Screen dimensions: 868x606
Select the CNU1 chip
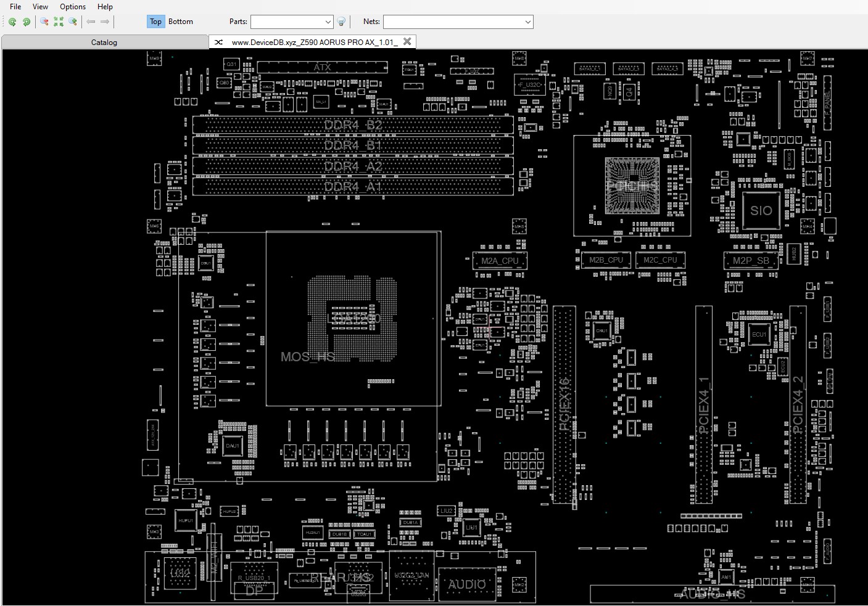point(601,331)
